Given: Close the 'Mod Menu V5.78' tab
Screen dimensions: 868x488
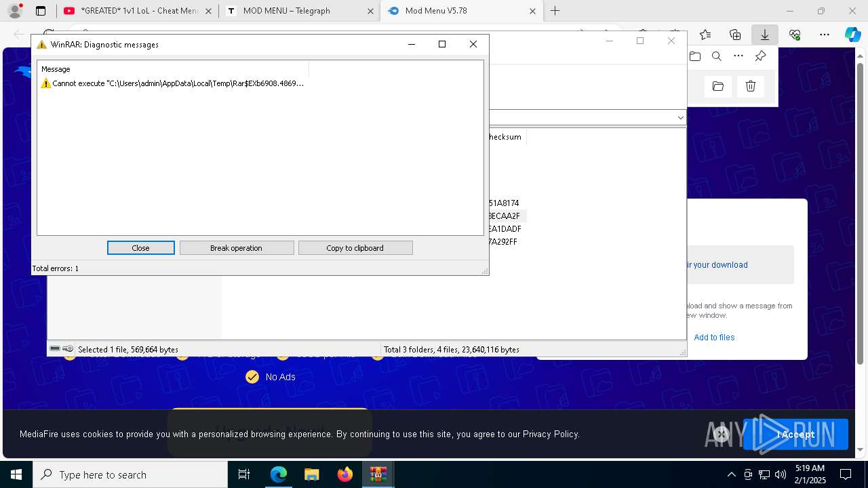Looking at the screenshot, I should click(532, 11).
